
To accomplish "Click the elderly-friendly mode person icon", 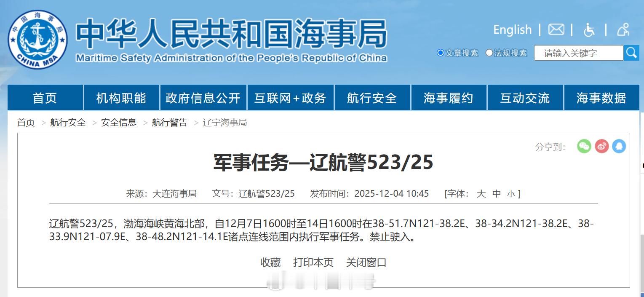I will [623, 29].
